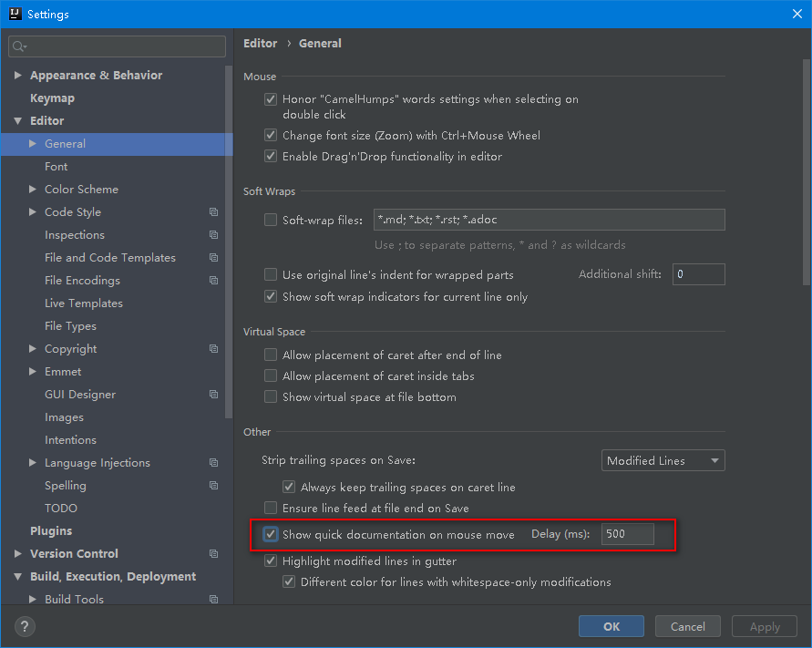Viewport: 812px width, 648px height.
Task: Expand the General subtree arrow
Action: (33, 143)
